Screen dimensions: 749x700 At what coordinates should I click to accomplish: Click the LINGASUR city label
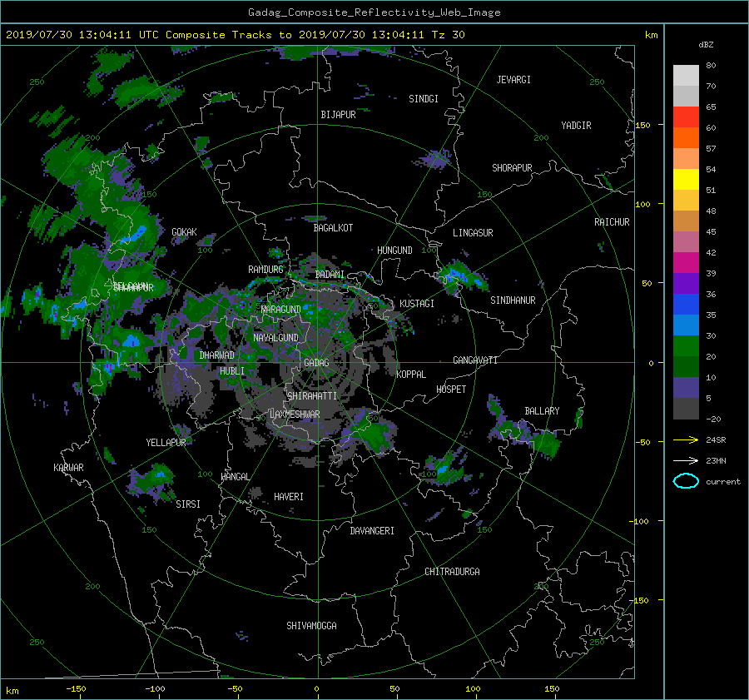pyautogui.click(x=473, y=233)
